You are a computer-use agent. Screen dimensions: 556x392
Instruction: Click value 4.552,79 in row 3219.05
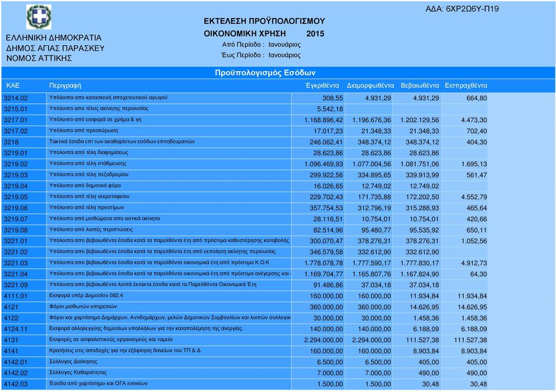click(x=474, y=197)
